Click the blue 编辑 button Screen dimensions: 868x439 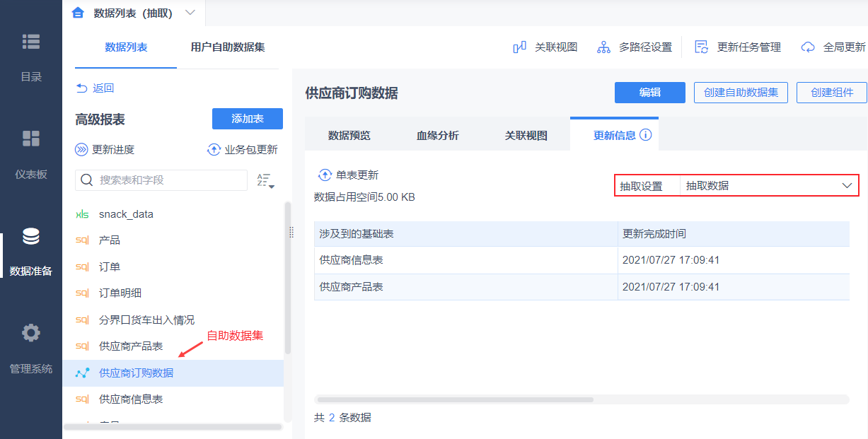pos(649,93)
